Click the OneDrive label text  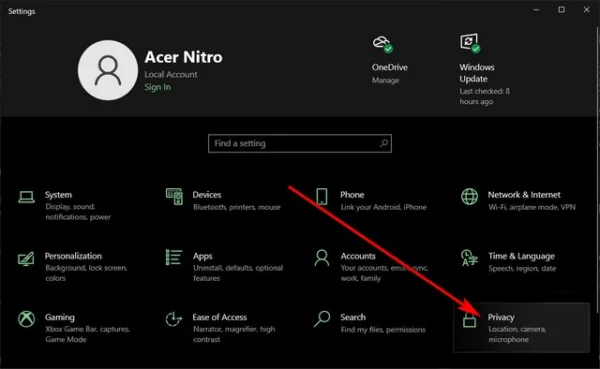tap(390, 67)
